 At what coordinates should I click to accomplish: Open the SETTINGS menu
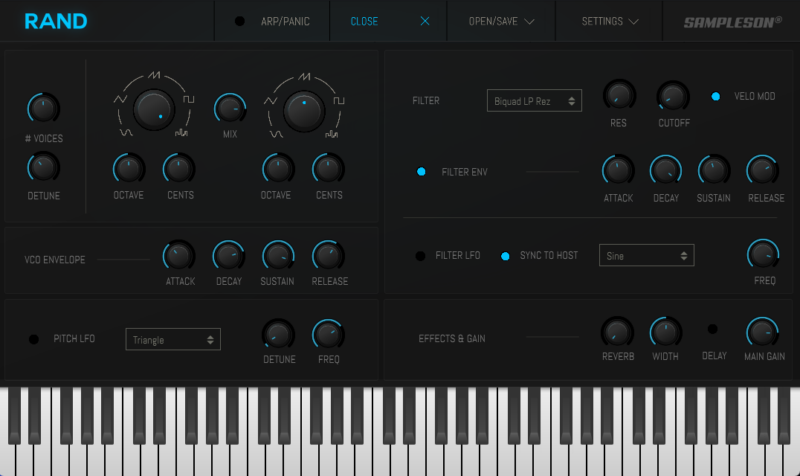[610, 21]
